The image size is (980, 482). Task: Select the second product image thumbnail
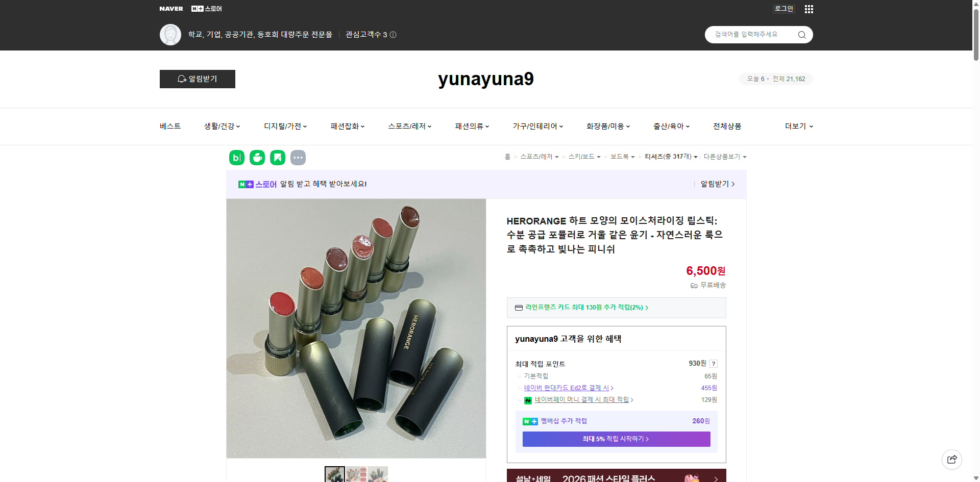356,474
